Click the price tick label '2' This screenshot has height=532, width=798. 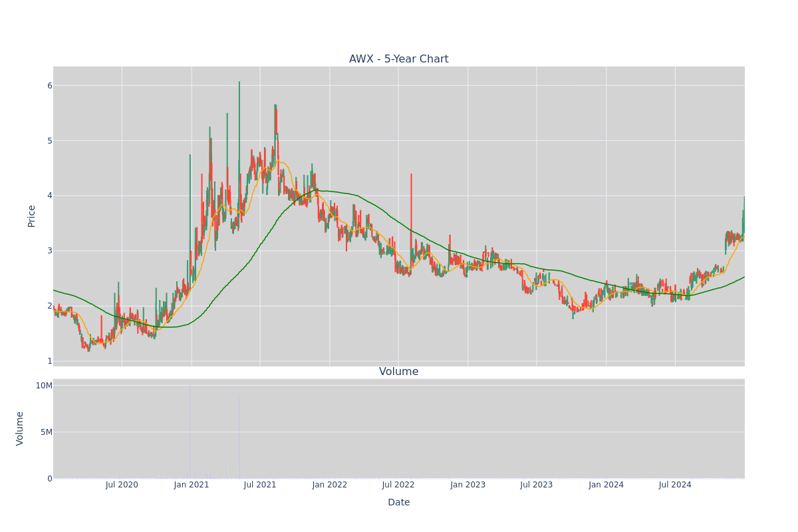(49, 306)
